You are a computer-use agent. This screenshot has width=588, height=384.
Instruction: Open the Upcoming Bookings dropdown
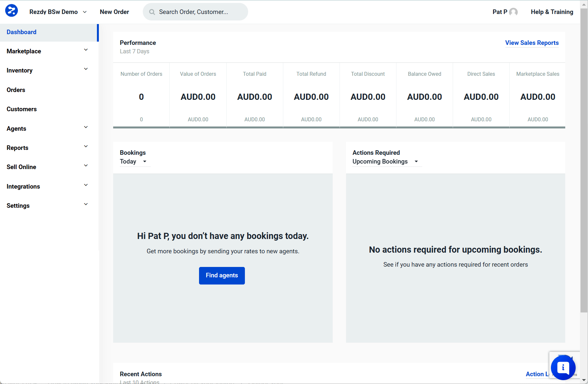(x=386, y=161)
